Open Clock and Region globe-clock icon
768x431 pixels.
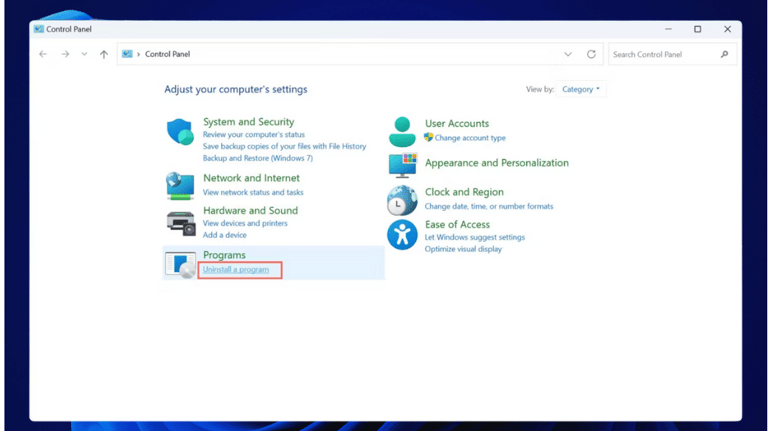click(x=402, y=200)
